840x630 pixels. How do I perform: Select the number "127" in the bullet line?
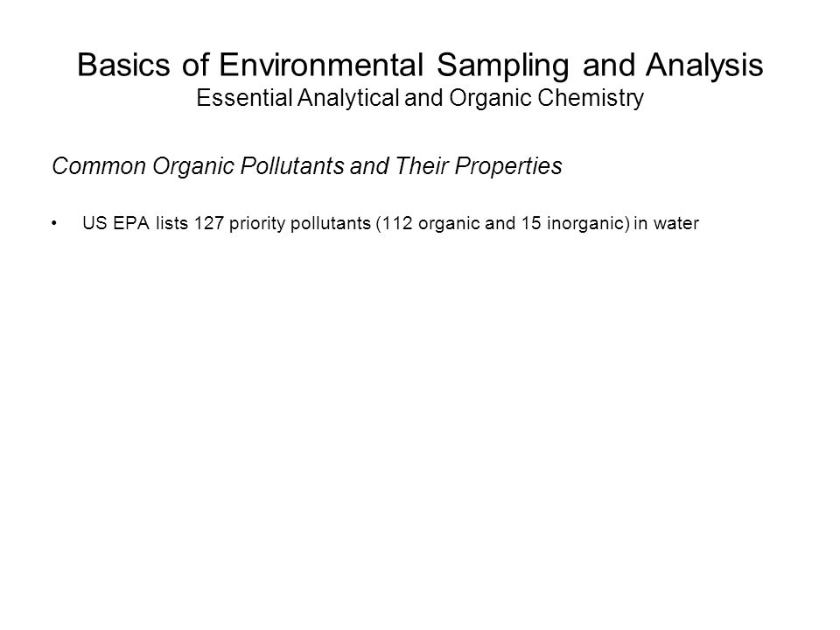(209, 223)
